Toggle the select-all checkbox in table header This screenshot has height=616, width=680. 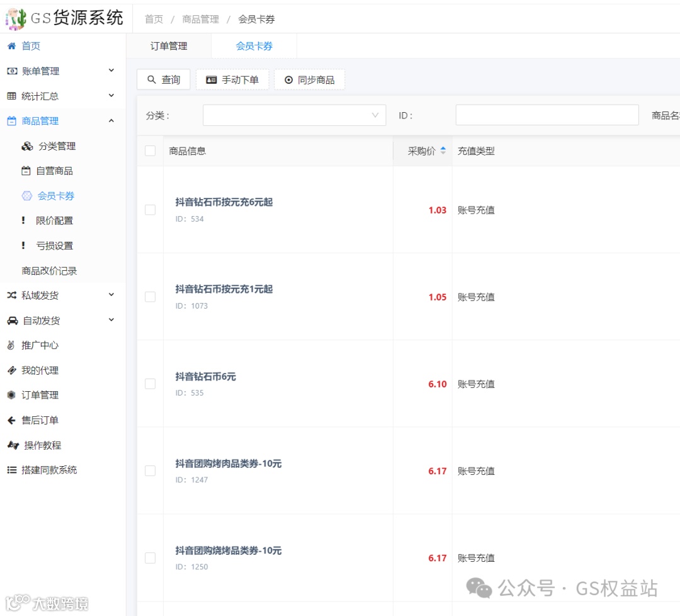150,151
